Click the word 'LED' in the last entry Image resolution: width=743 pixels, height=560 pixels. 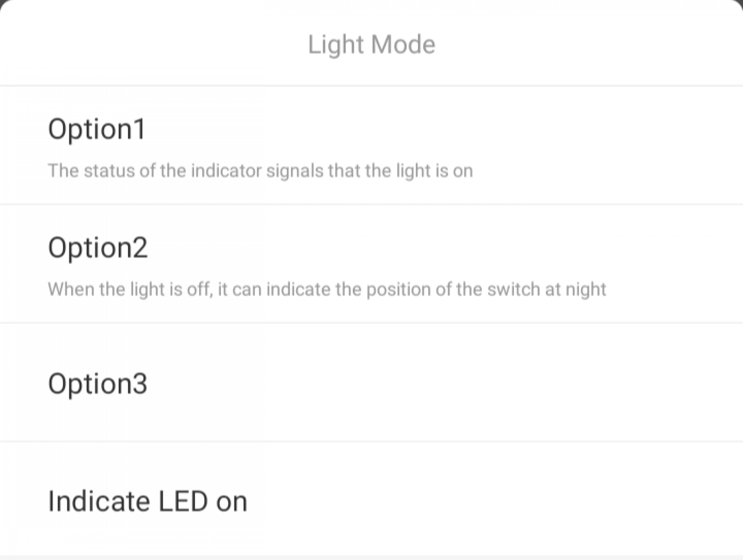coord(183,501)
